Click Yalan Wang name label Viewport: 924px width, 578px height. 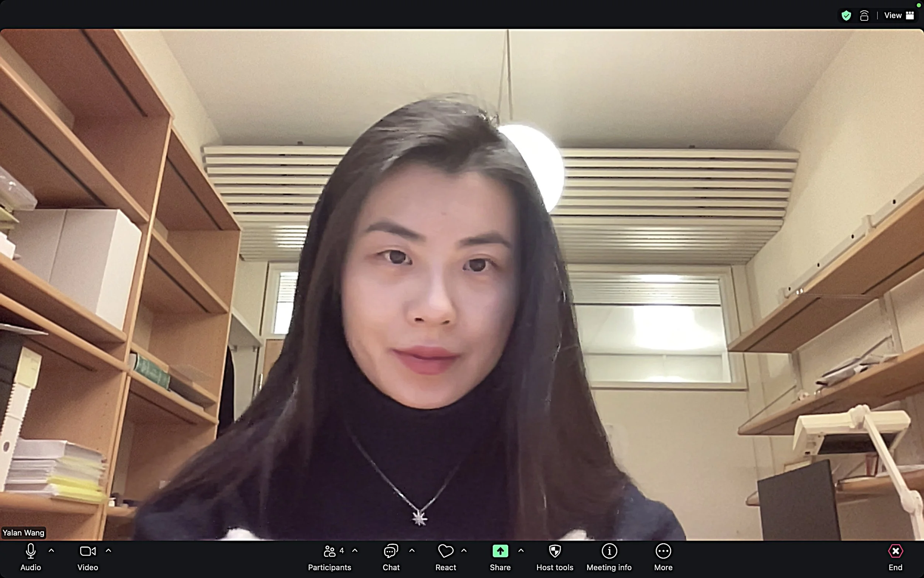click(24, 533)
